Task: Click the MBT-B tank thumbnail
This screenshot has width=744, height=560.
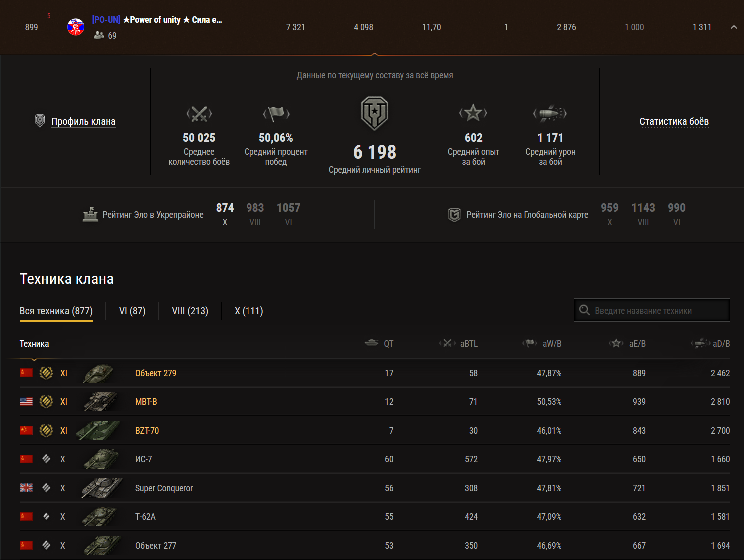Action: point(101,402)
